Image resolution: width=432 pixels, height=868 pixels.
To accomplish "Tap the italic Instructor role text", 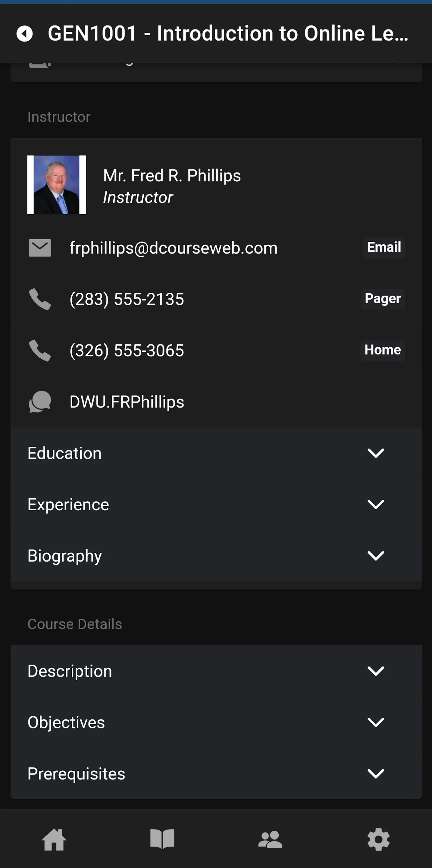I will (x=138, y=197).
